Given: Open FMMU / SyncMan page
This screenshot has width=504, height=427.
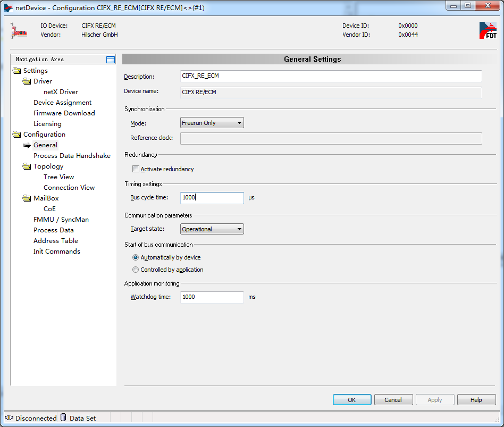Looking at the screenshot, I should [x=61, y=219].
